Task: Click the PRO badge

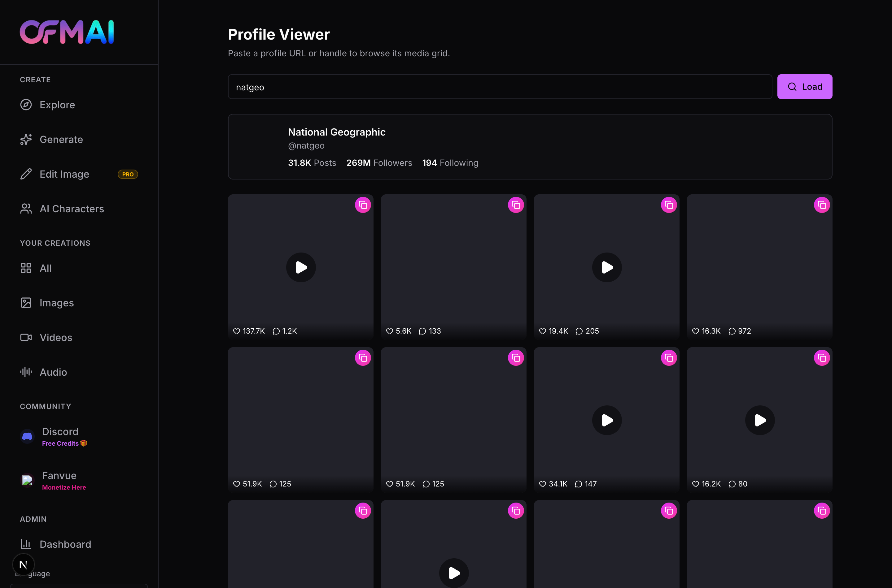Action: (128, 174)
